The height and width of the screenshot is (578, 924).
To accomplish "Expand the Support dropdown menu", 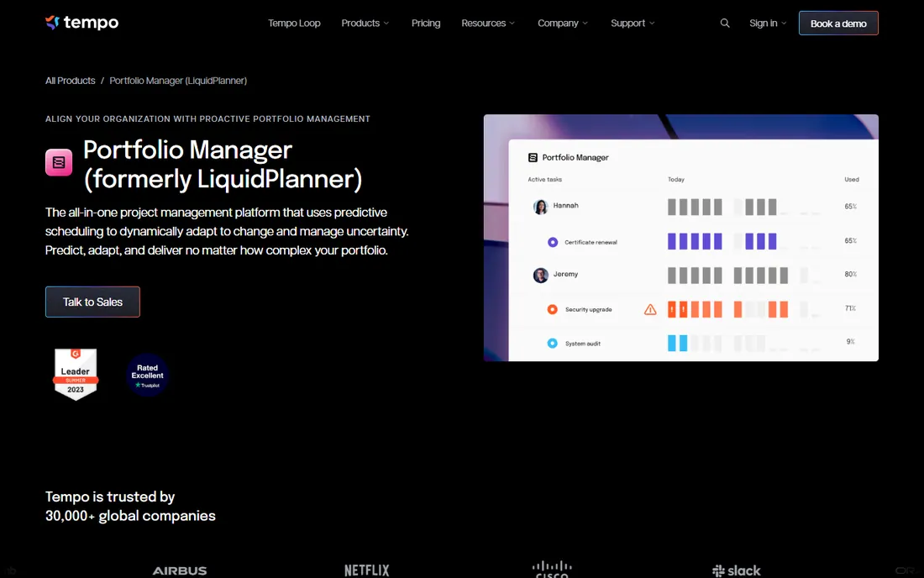I will 633,23.
